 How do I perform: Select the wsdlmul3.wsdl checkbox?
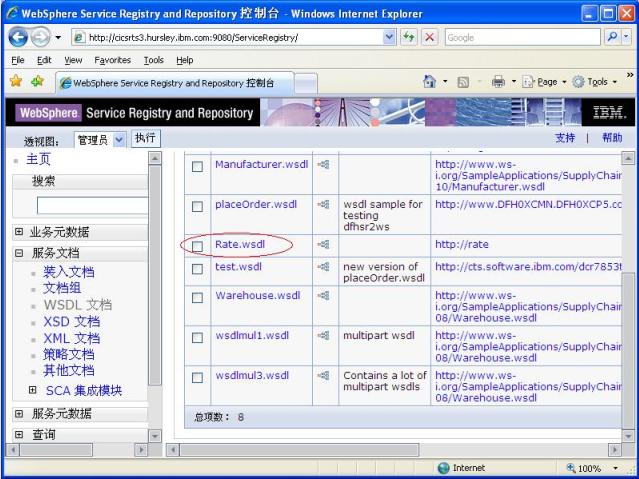point(197,377)
